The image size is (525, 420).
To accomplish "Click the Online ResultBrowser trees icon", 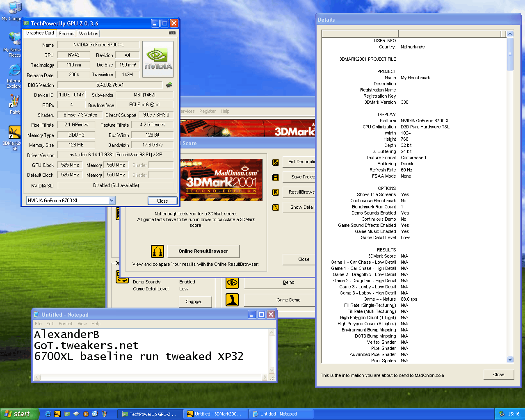I will tap(157, 251).
